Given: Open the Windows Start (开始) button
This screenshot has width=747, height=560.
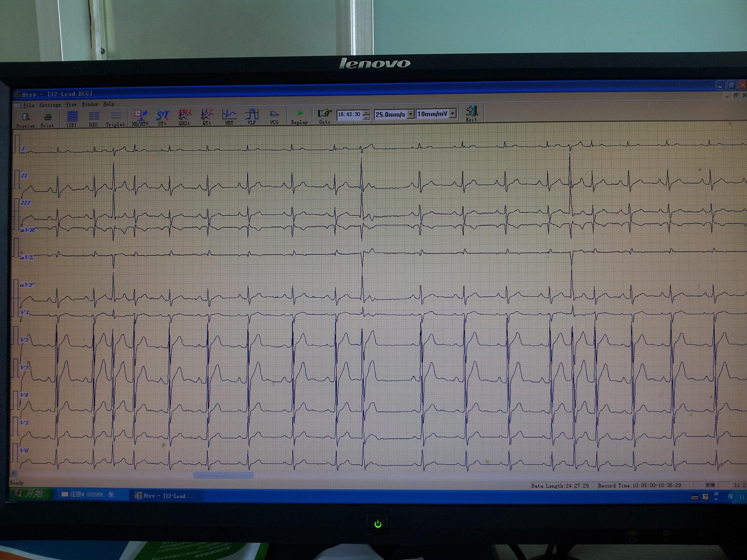Looking at the screenshot, I should [30, 493].
